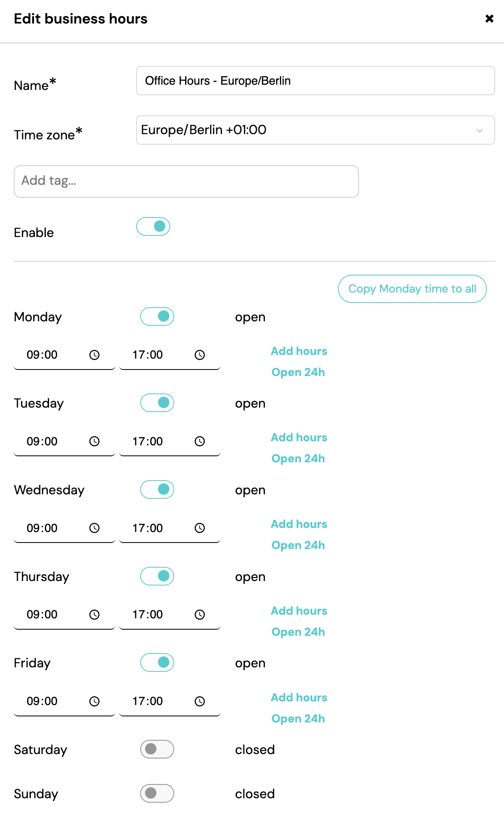504x829 pixels.
Task: Click clock icon for Tuesday start time
Action: [x=94, y=441]
